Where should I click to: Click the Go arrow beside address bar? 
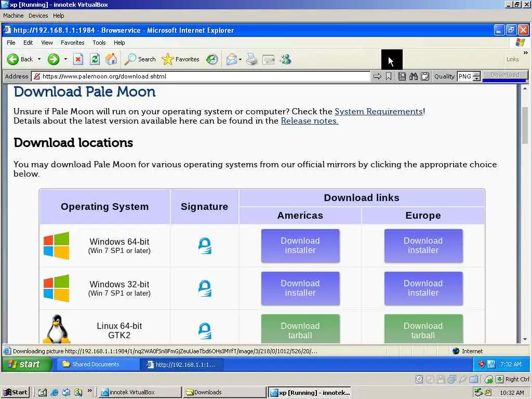(x=377, y=76)
